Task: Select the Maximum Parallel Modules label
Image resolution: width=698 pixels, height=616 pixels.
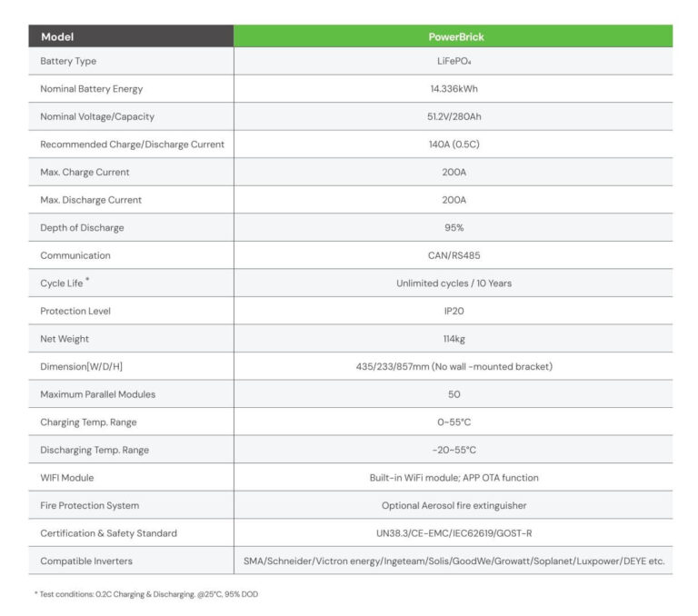Action: [x=98, y=394]
